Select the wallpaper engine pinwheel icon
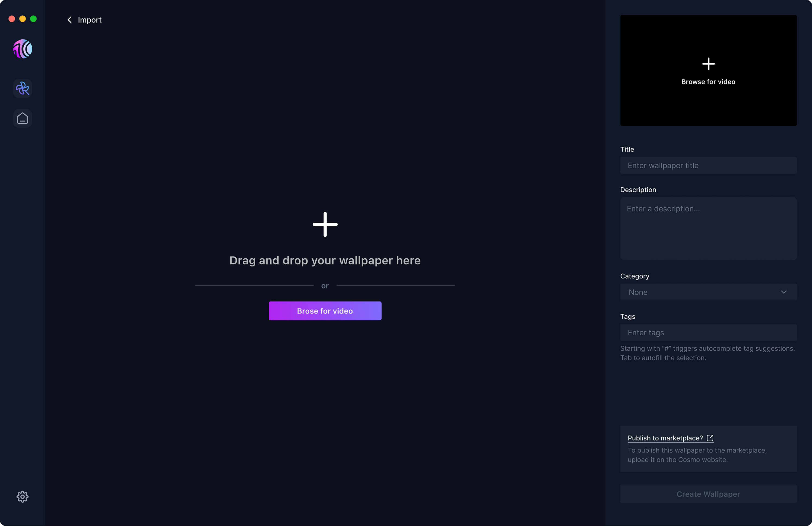Screen dimensions: 812x526 [22, 88]
